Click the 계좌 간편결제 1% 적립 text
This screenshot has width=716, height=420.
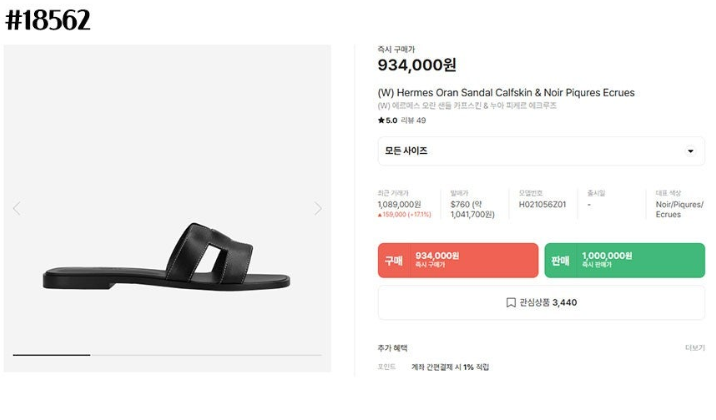(x=450, y=367)
